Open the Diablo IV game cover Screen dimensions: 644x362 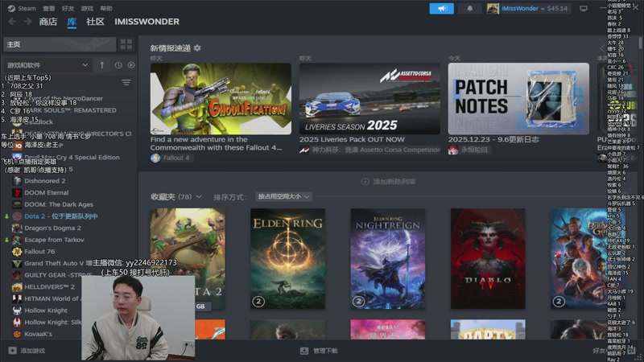pos(488,258)
